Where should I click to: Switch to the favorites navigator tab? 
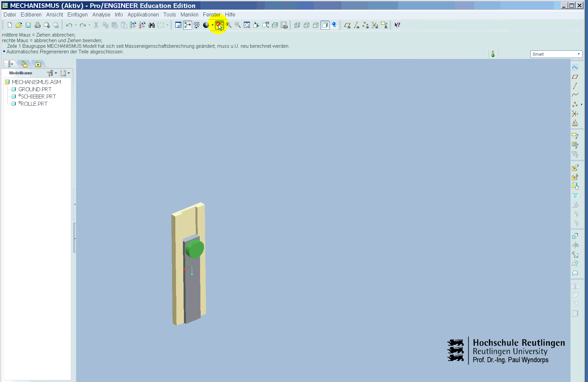(38, 64)
